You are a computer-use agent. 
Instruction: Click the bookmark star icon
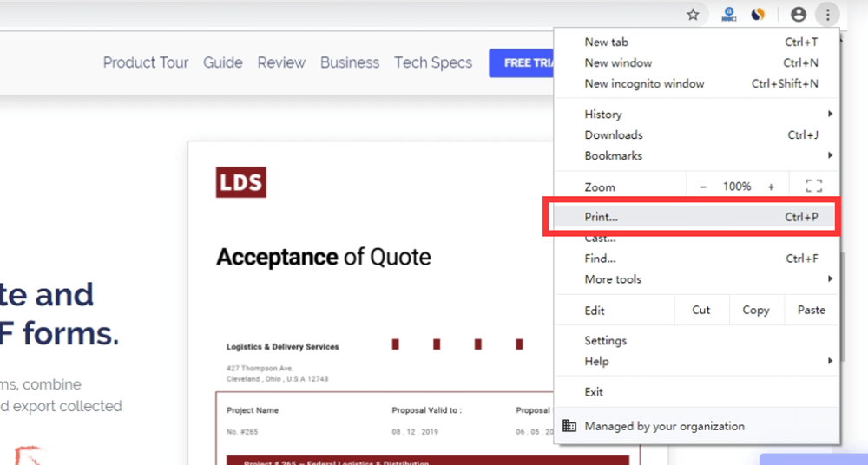(x=693, y=14)
